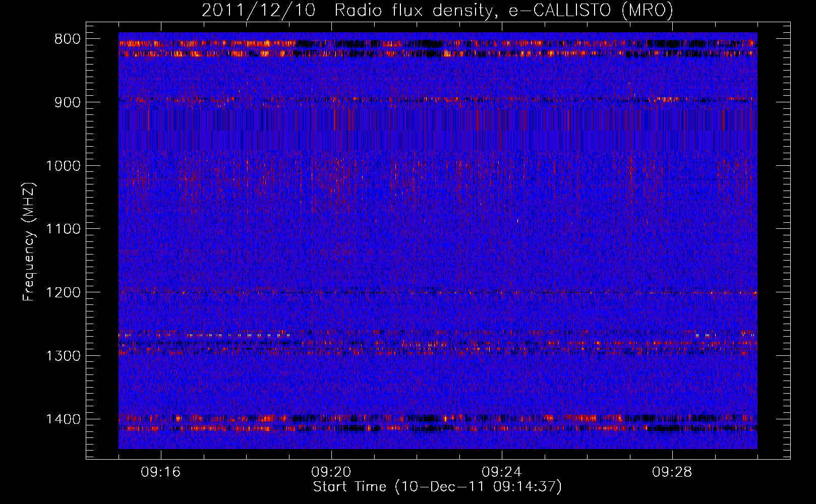816x504 pixels.
Task: Click frequency tick label '900'
Action: [67, 102]
